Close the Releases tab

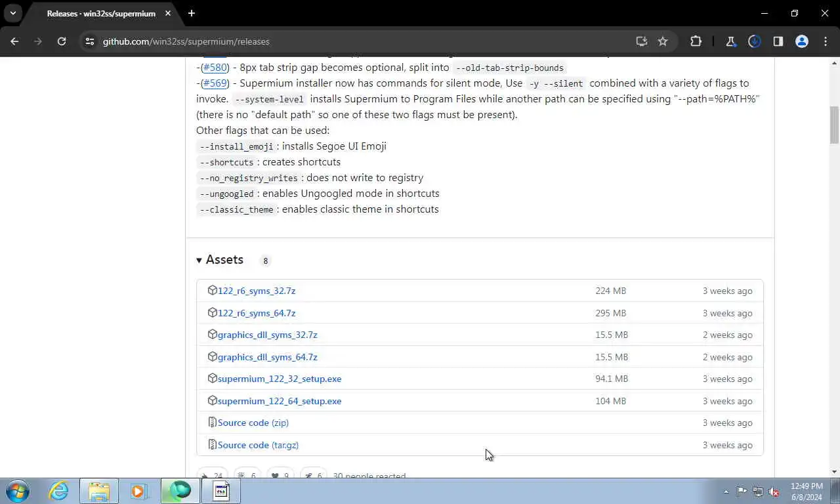click(168, 13)
